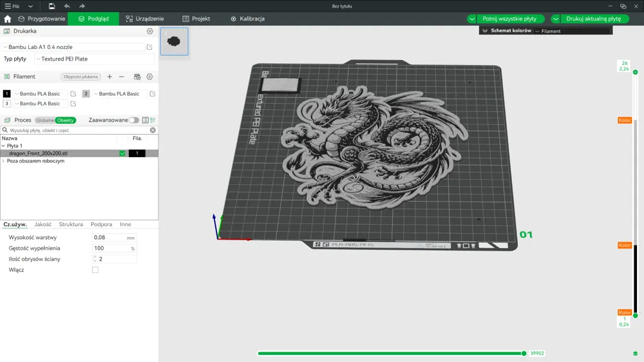644x362 pixels.
Task: Collapse the Schemat kolorów panel
Action: coord(485,31)
